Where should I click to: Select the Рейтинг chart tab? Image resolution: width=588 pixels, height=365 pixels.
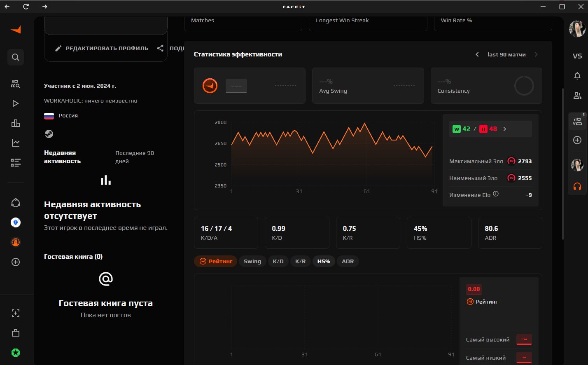[x=215, y=261]
